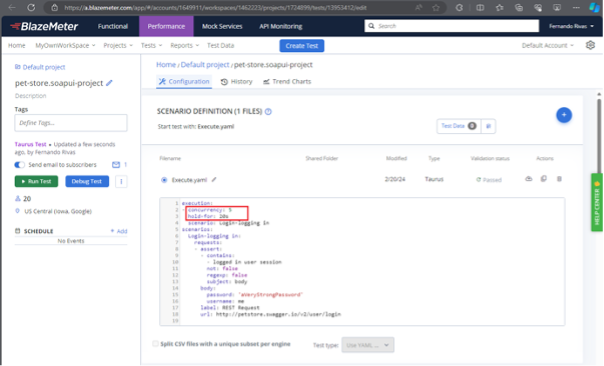Check Split CSV files with unique subset

tap(155, 344)
